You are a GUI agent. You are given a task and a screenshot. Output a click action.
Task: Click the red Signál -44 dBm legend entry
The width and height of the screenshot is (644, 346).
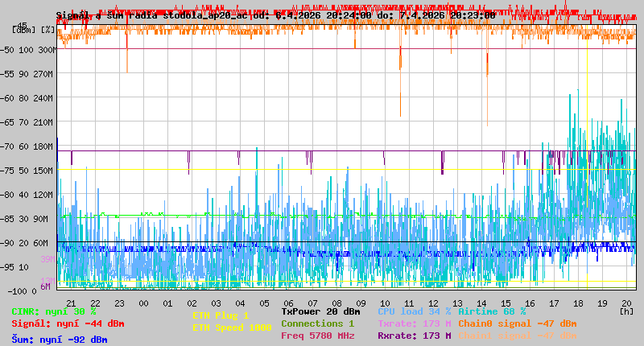pos(68,323)
